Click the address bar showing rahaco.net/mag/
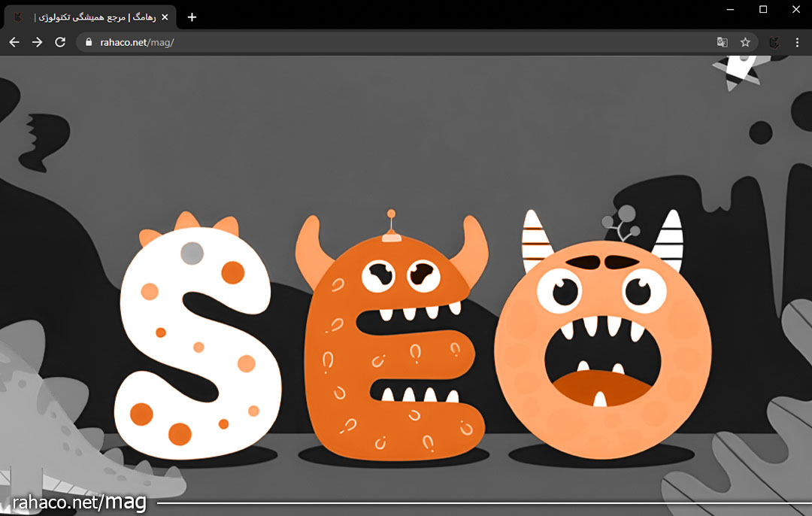 pos(376,42)
